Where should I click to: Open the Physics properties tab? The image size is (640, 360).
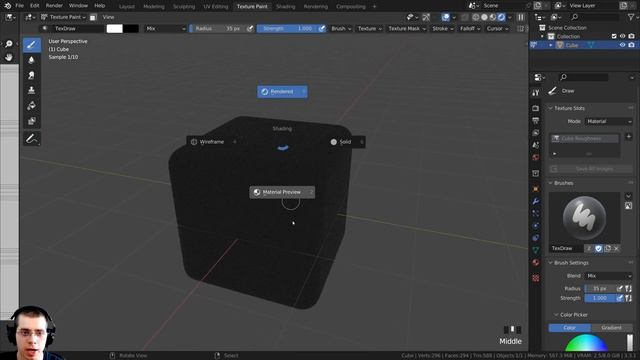coord(536,225)
